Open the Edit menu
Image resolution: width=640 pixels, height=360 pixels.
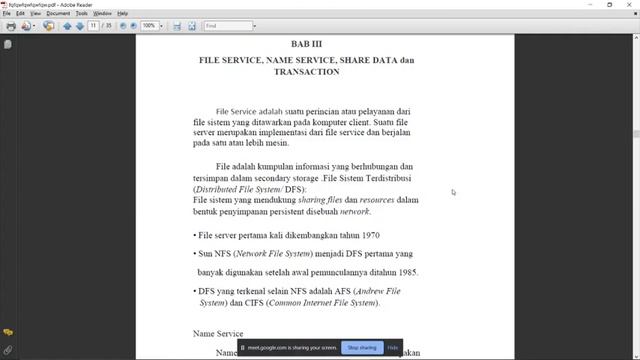click(x=20, y=13)
